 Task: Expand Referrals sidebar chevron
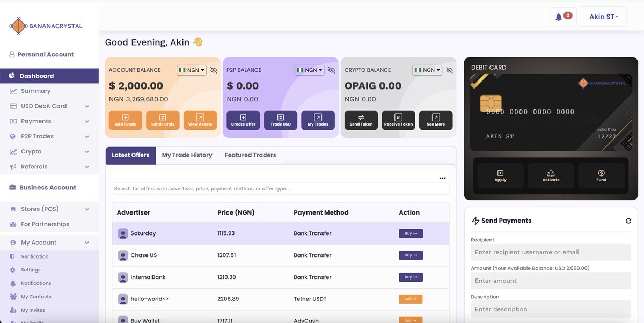coord(87,167)
